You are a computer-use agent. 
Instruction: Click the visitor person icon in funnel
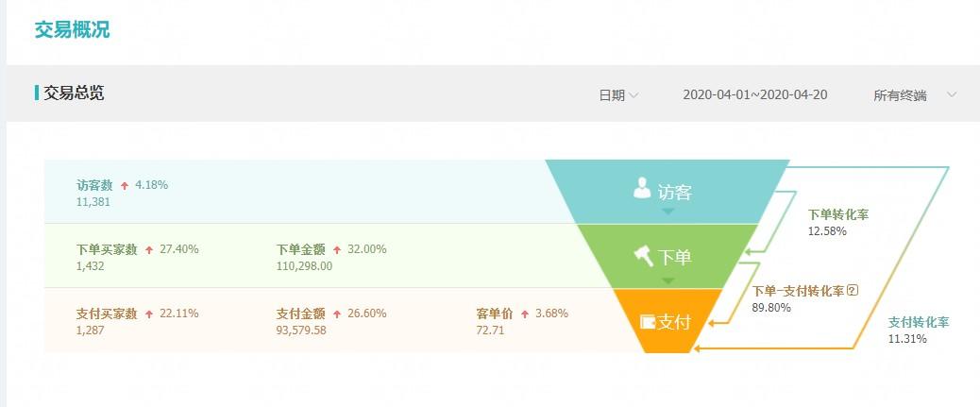(642, 188)
